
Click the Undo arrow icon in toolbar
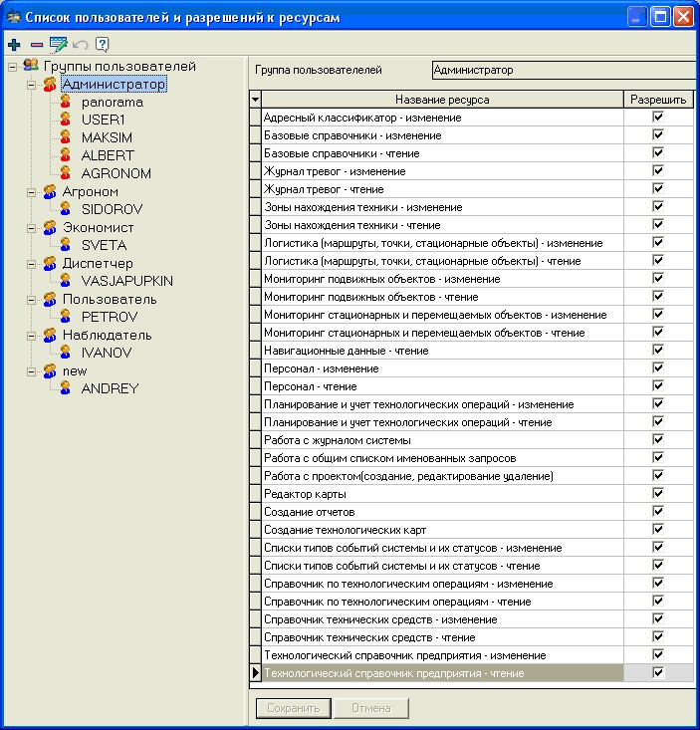point(80,45)
